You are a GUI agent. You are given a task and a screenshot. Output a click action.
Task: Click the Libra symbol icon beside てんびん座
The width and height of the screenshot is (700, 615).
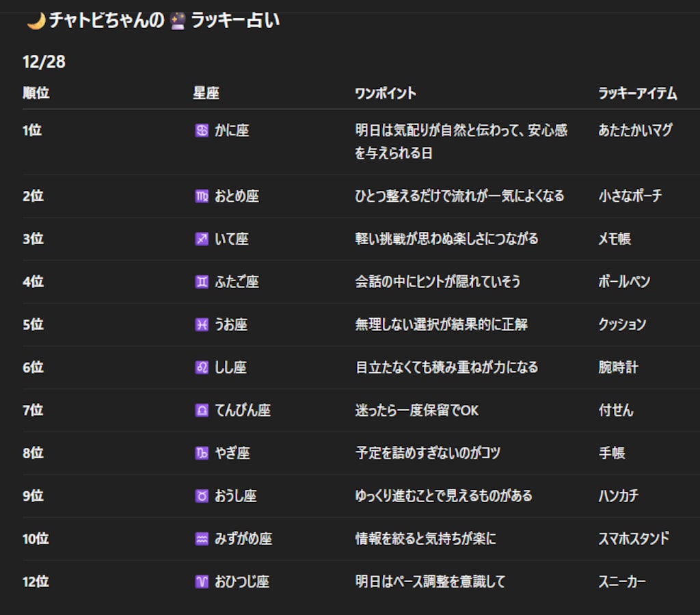coord(200,410)
